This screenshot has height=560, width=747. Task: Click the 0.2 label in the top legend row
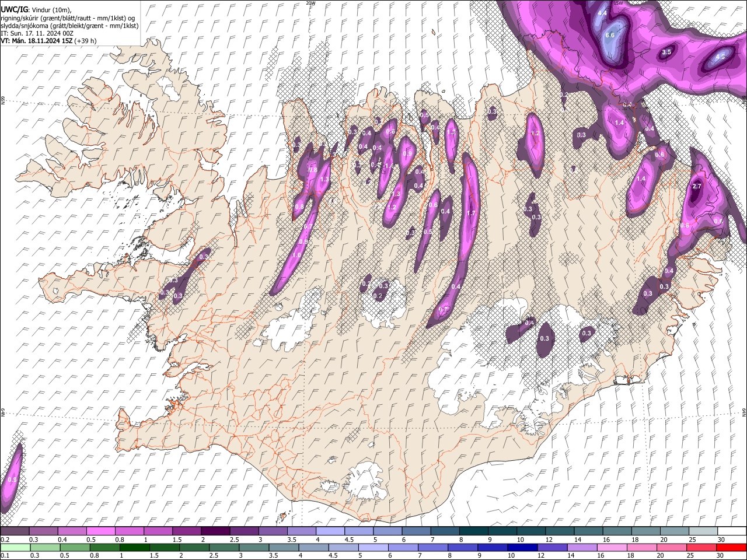click(x=5, y=540)
